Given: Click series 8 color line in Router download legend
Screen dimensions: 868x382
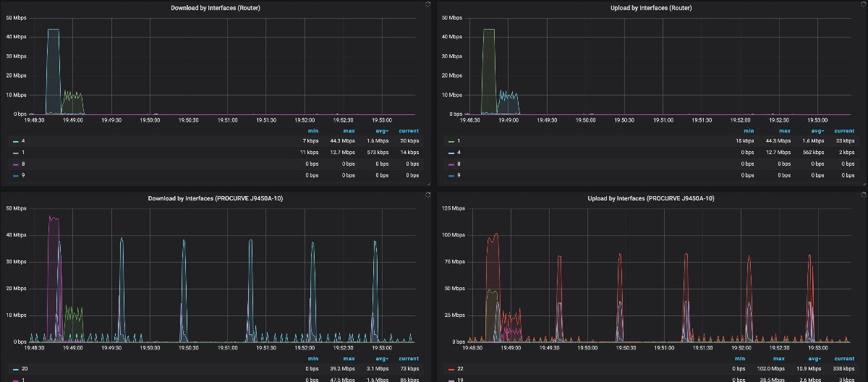Looking at the screenshot, I should click(15, 164).
